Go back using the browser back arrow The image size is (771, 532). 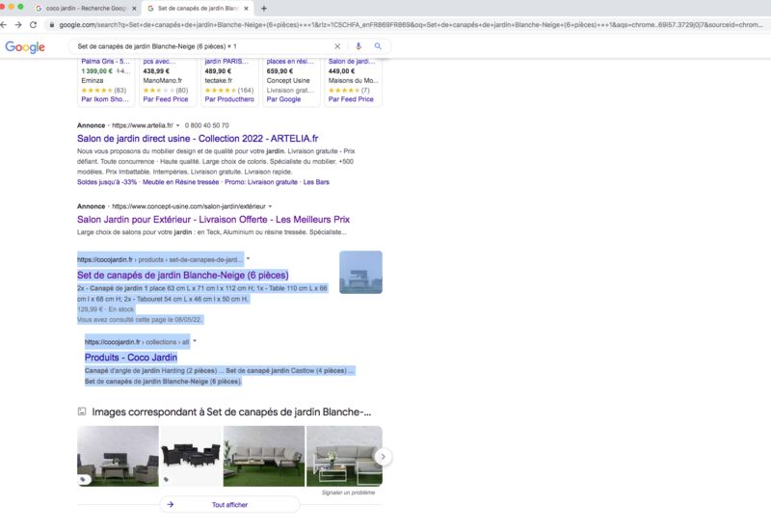pyautogui.click(x=4, y=25)
